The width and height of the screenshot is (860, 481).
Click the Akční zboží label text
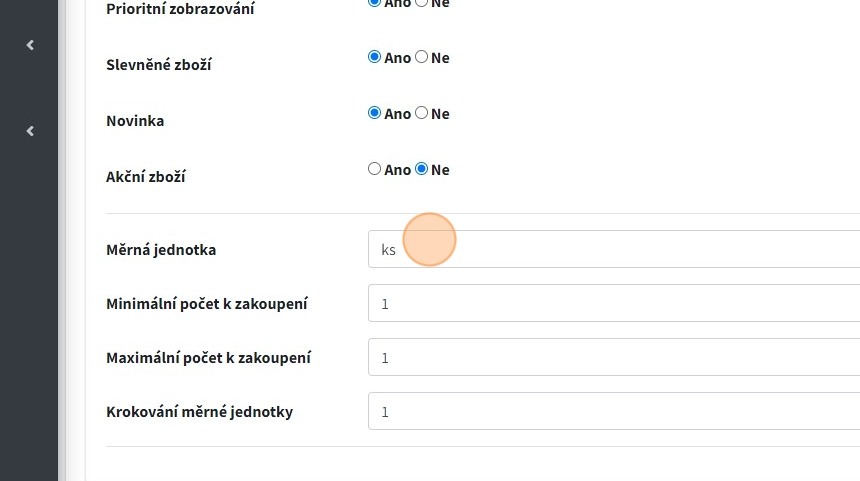coord(146,177)
